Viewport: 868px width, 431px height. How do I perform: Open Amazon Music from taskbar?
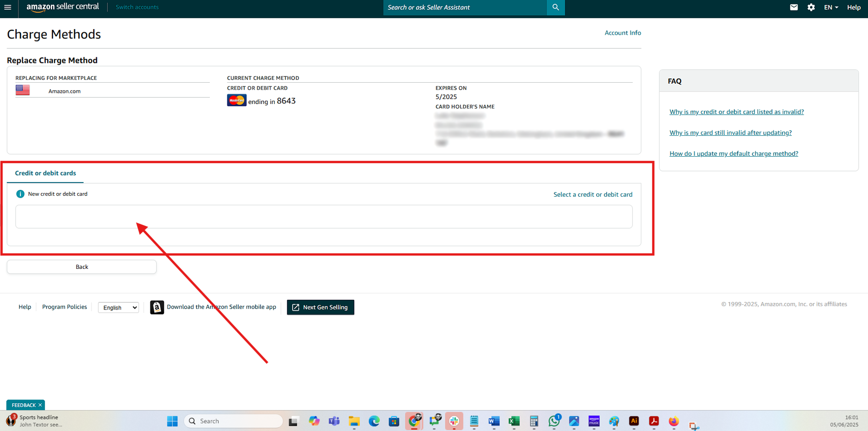[x=594, y=421]
